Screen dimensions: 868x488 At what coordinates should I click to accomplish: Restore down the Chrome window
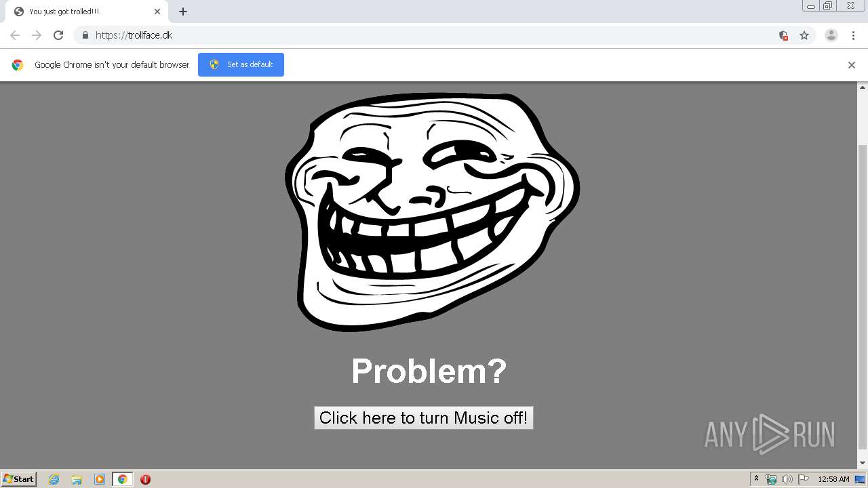[827, 6]
